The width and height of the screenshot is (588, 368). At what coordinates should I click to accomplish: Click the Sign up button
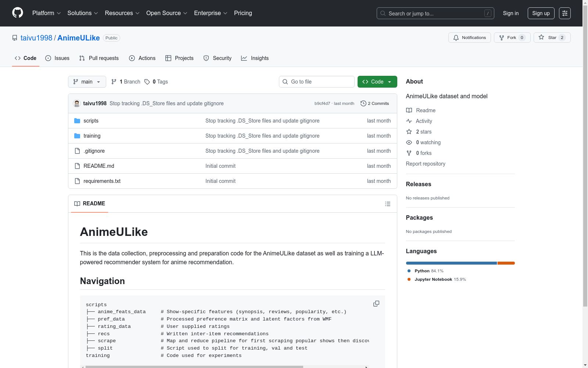click(x=541, y=13)
